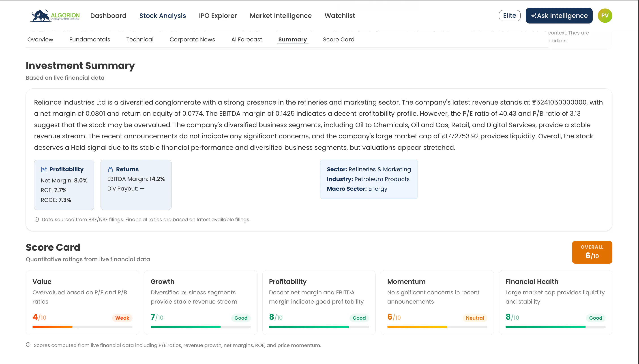Select the Score Card tab
Viewport: 639px width, 364px height.
339,39
